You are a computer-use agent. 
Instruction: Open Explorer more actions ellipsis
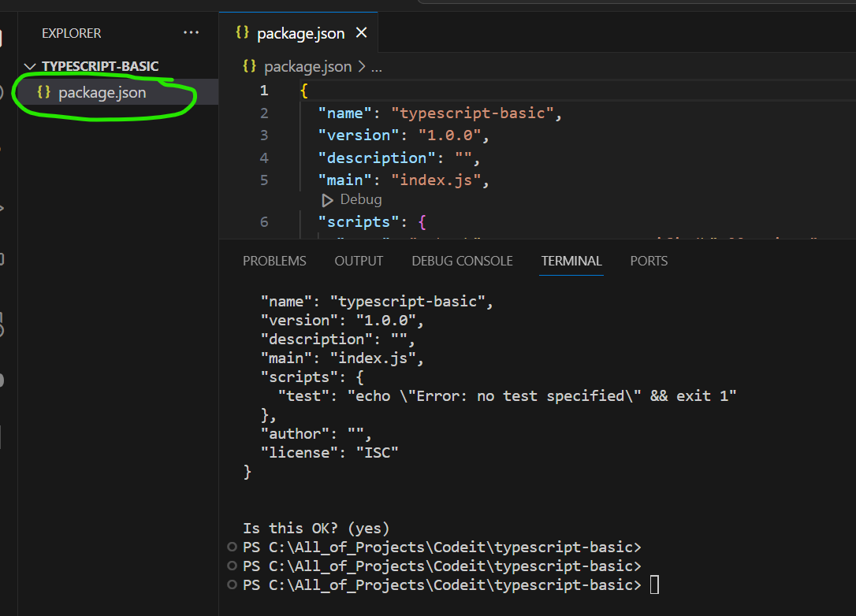(191, 33)
